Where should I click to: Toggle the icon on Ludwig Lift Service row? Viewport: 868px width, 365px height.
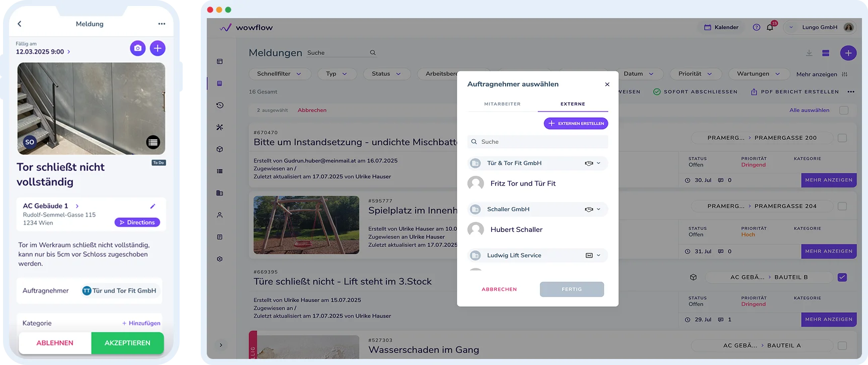(x=589, y=255)
